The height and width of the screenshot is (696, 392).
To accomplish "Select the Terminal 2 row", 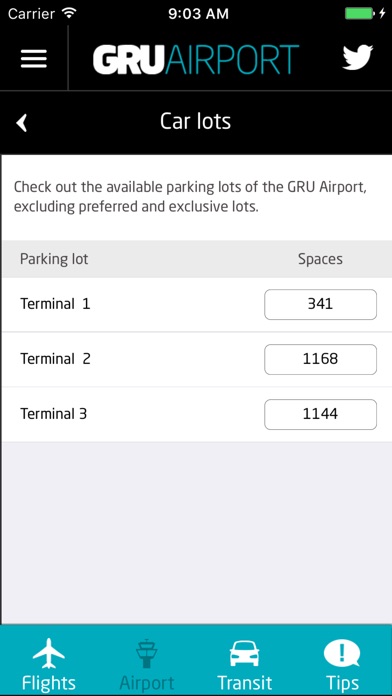I will [x=197, y=359].
